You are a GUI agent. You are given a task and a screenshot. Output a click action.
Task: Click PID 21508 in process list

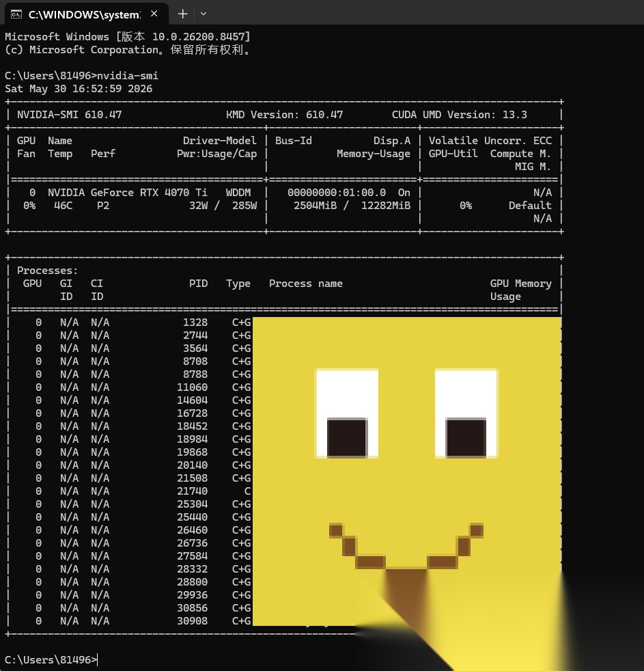coord(193,478)
